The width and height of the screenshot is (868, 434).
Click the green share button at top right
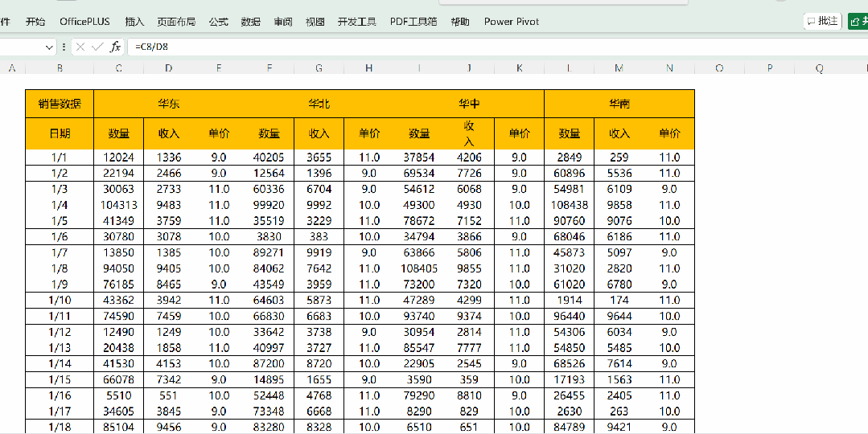click(x=858, y=22)
